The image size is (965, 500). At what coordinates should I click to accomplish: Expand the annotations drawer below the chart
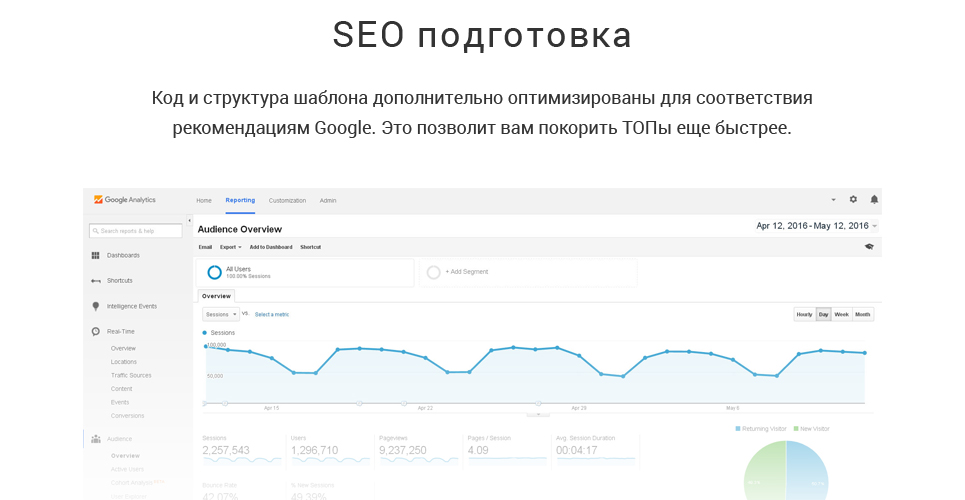coord(539,415)
